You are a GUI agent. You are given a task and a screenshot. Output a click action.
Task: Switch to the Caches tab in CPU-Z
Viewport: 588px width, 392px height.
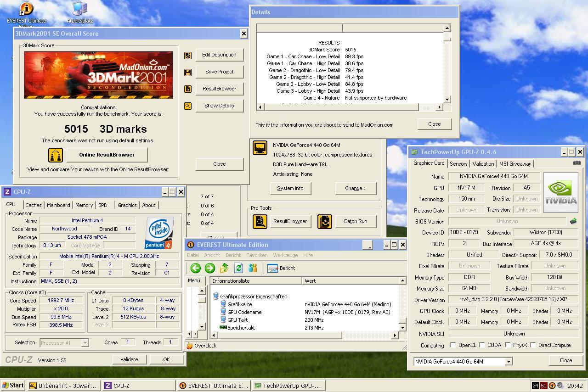coord(34,205)
